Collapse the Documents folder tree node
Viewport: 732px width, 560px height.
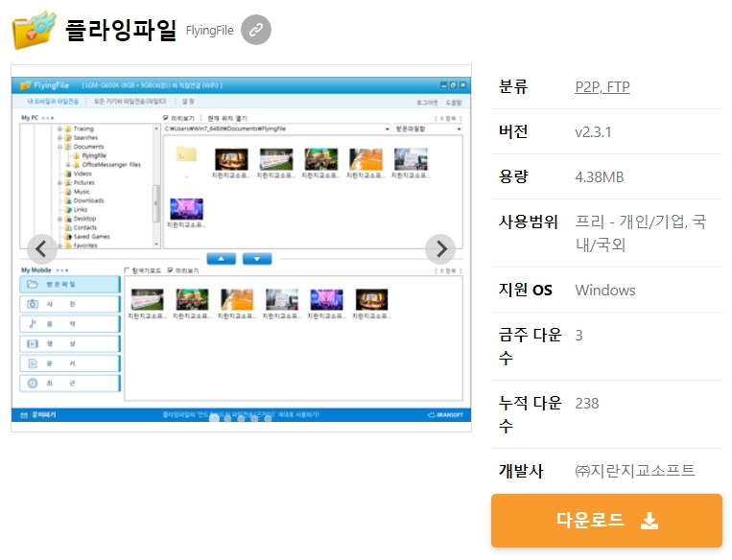[59, 147]
